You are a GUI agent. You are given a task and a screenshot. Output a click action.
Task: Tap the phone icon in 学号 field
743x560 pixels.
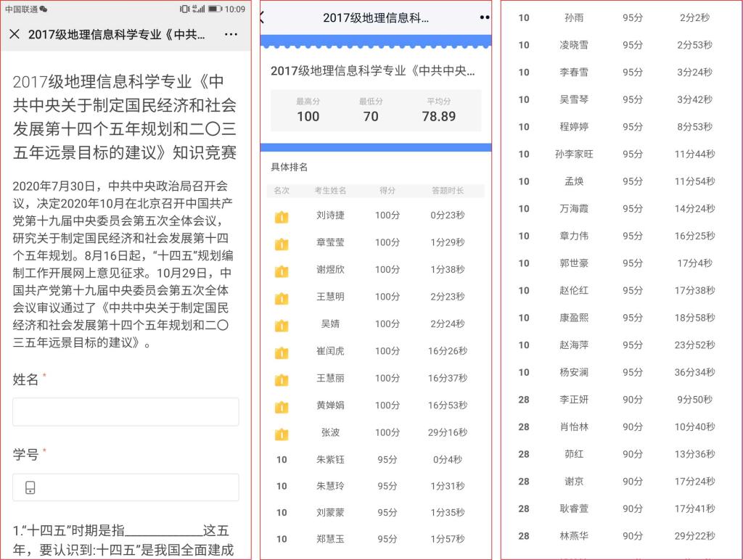30,487
